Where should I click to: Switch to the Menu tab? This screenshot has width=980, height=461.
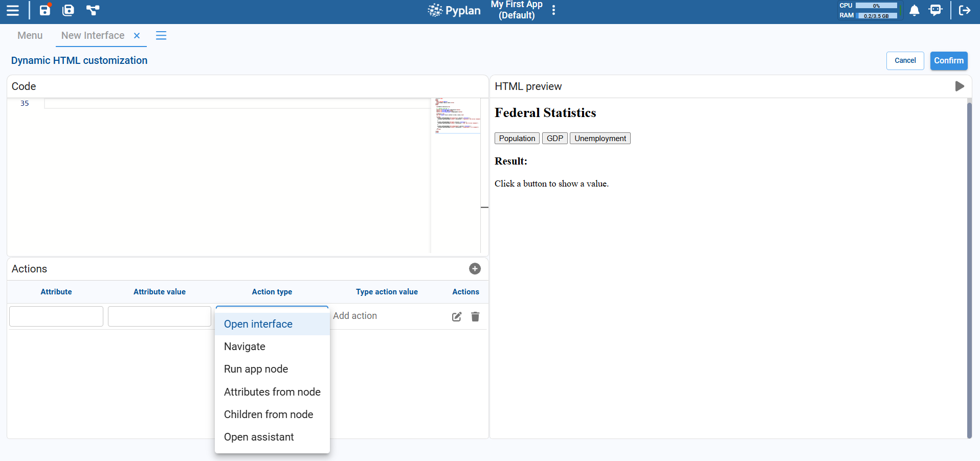click(x=30, y=35)
